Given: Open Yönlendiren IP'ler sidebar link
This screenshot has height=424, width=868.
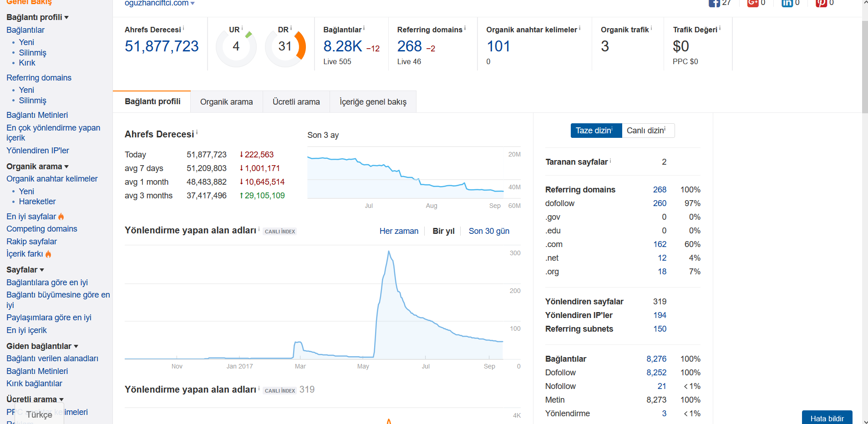Looking at the screenshot, I should point(38,151).
